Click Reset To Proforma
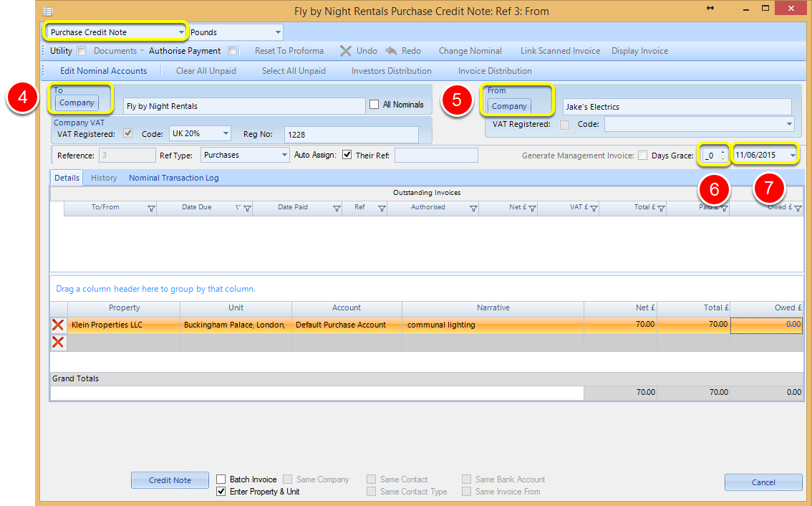This screenshot has width=812, height=506. (289, 51)
